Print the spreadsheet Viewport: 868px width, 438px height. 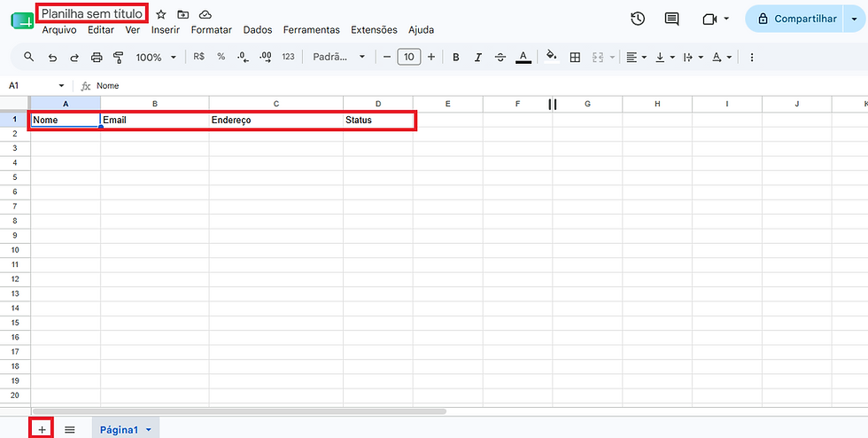point(97,57)
